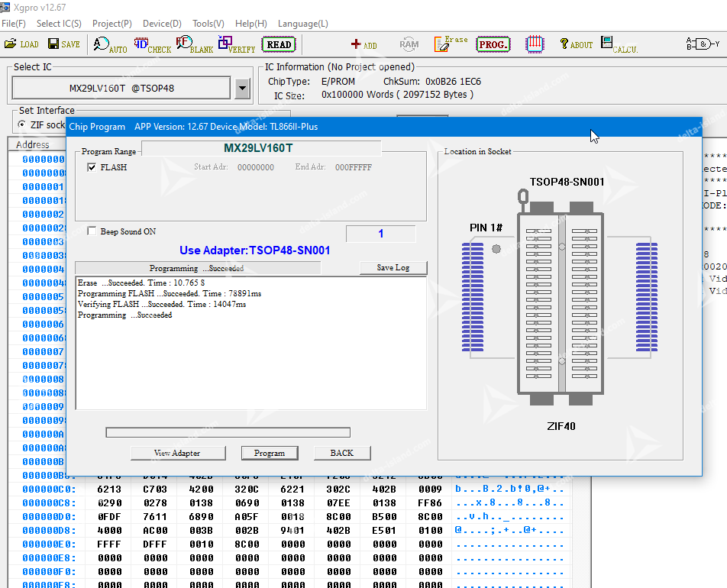Click the MX29LV160T @TSOP48 IC selector
The image size is (727, 588).
click(x=121, y=88)
